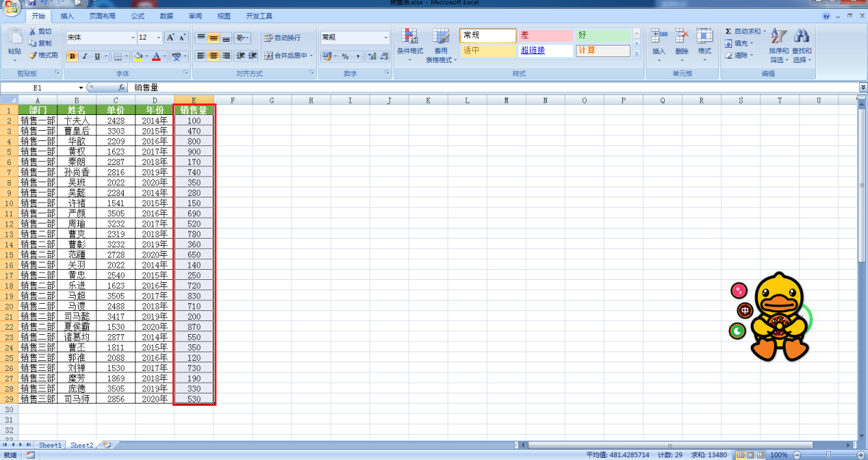Select cell C1 with header 单价
The height and width of the screenshot is (460, 868).
[x=116, y=110]
